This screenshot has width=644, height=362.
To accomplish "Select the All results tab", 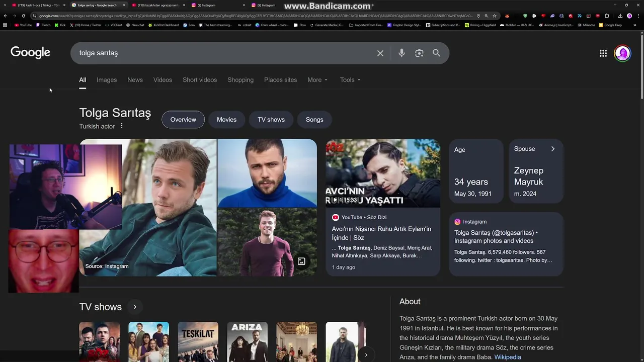I will click(83, 80).
